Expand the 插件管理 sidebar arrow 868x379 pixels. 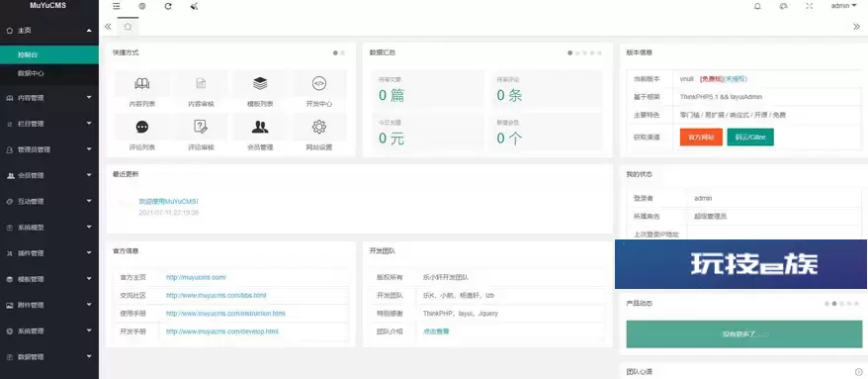click(x=89, y=253)
